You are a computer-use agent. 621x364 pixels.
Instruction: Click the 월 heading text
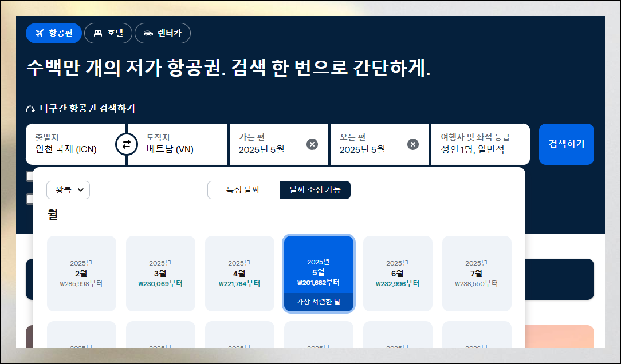tap(53, 215)
